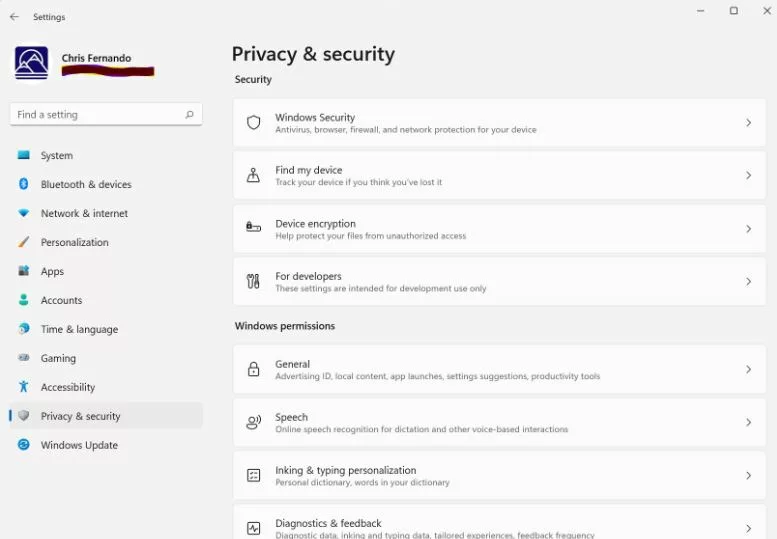Screen dimensions: 777x539
Task: Open Diagnostics & feedback title text
Action: coord(329,523)
